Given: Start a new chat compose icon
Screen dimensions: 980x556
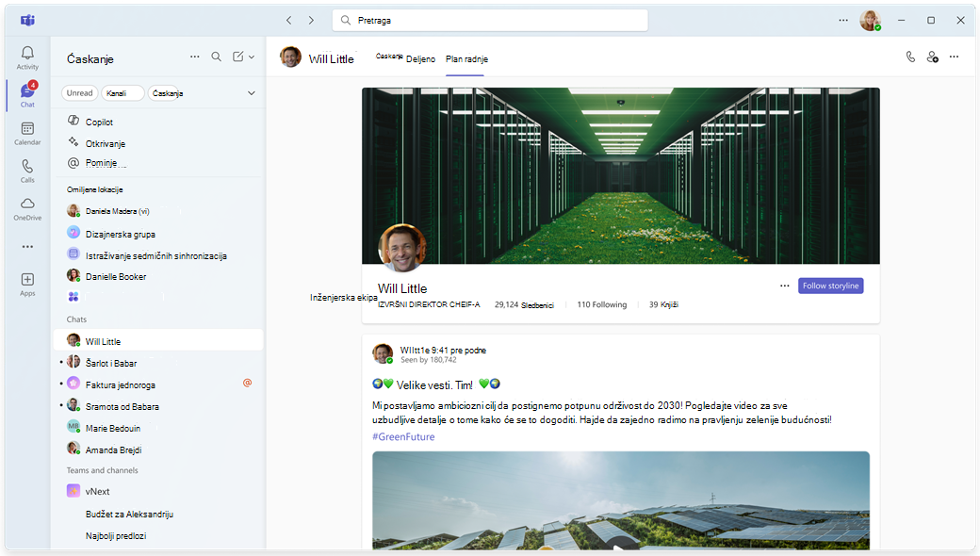Looking at the screenshot, I should click(x=238, y=57).
